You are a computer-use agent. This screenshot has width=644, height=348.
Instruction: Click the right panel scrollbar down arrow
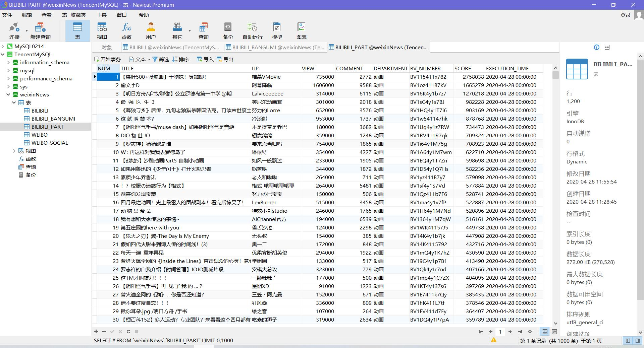click(640, 332)
